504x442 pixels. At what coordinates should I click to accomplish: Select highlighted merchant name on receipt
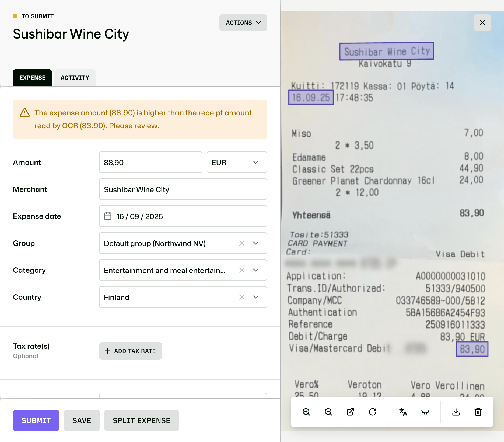click(x=387, y=51)
